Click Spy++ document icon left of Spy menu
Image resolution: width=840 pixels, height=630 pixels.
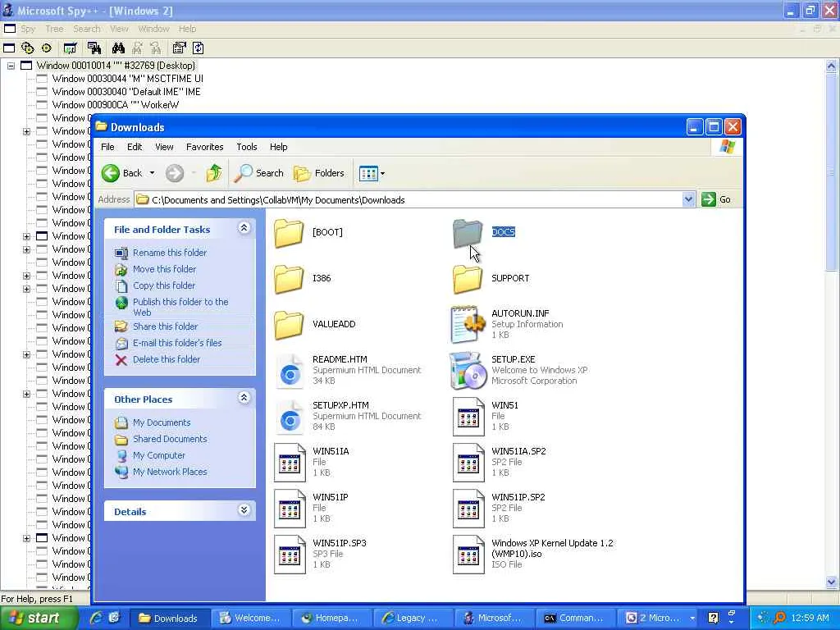(10, 29)
